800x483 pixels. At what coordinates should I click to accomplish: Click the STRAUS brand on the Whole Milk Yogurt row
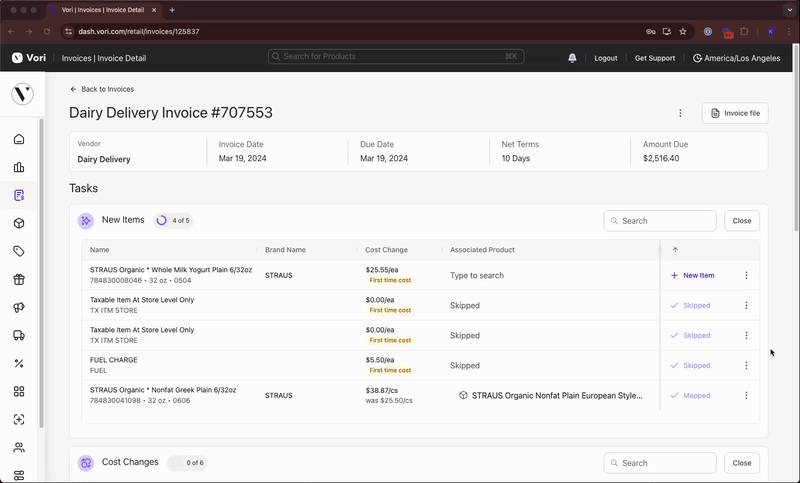(x=279, y=275)
